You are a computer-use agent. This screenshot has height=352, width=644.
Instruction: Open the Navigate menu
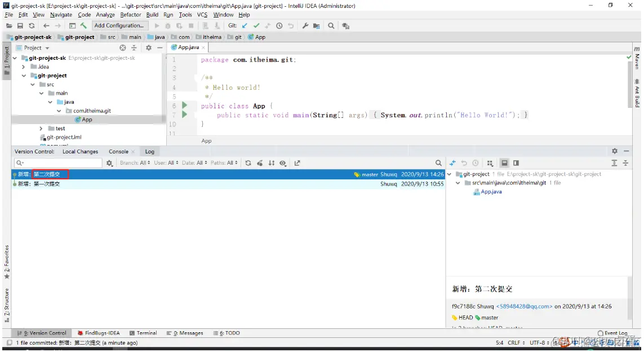click(x=61, y=15)
